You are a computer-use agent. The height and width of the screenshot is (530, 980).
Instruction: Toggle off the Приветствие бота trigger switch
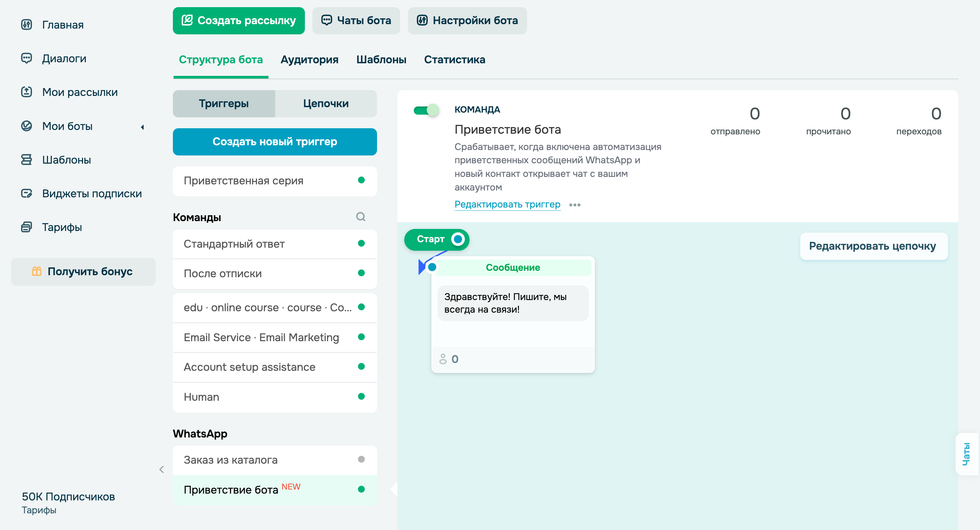tap(426, 111)
